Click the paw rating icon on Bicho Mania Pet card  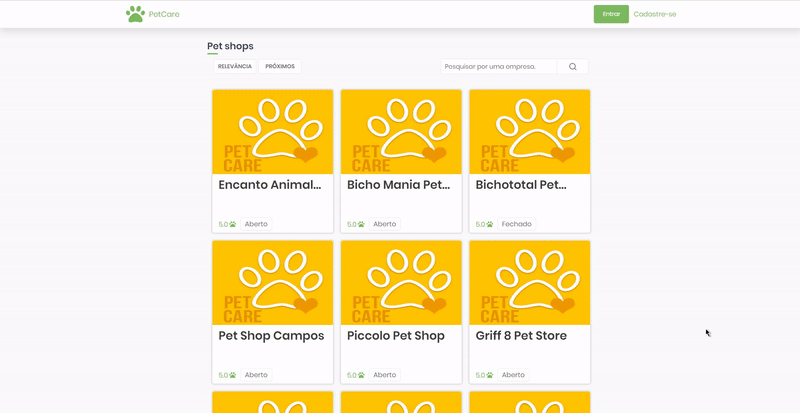click(361, 224)
